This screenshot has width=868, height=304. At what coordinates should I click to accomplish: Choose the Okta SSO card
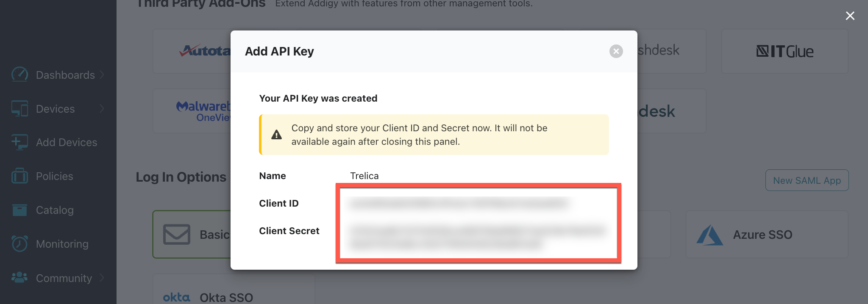(234, 292)
